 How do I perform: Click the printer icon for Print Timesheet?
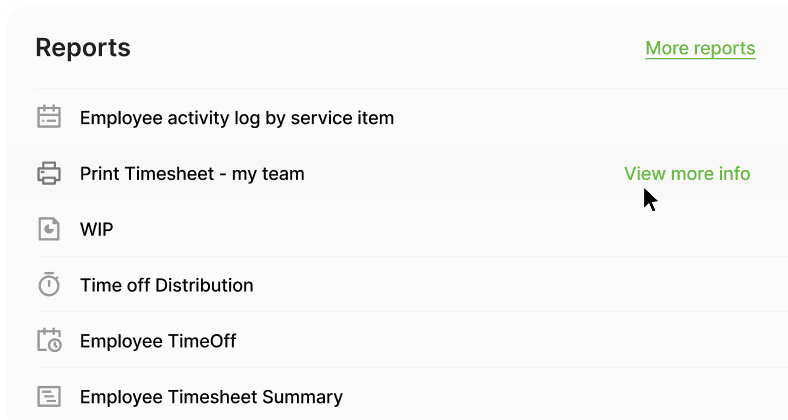(x=49, y=173)
